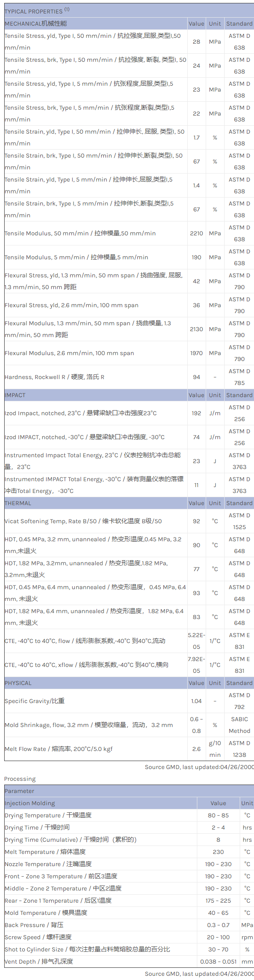254x980 pixels.
Task: Click the 2210 Tensile Modulus value
Action: (196, 233)
